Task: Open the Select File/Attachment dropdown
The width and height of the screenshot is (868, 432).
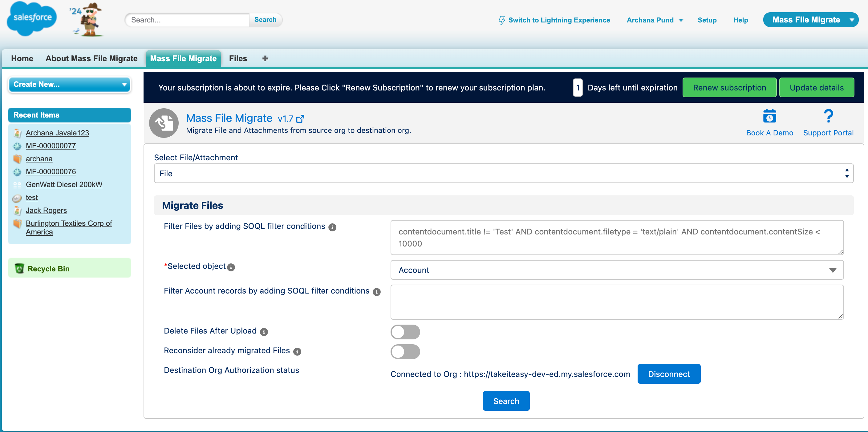Action: pyautogui.click(x=503, y=174)
